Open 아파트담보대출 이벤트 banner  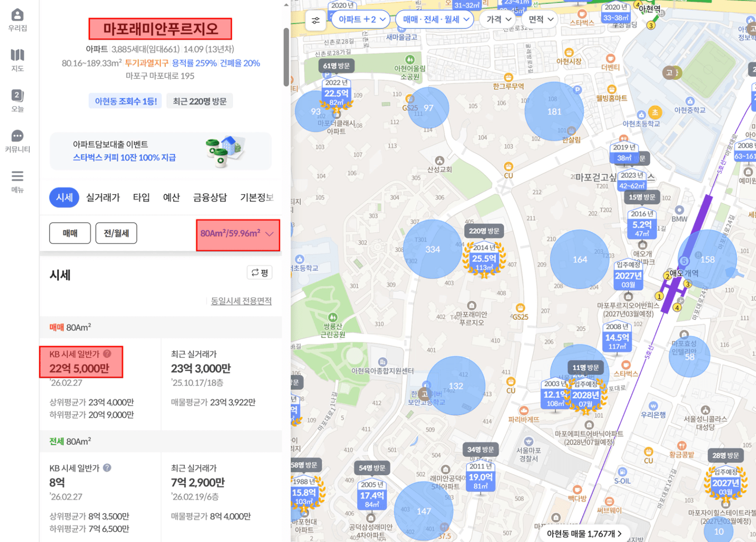[x=161, y=151]
